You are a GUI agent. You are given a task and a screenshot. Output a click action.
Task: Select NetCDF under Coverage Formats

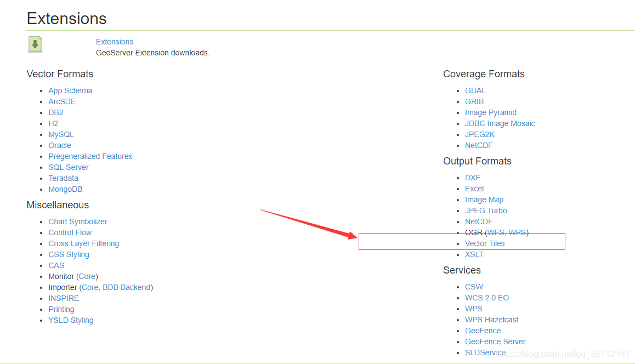(x=479, y=145)
